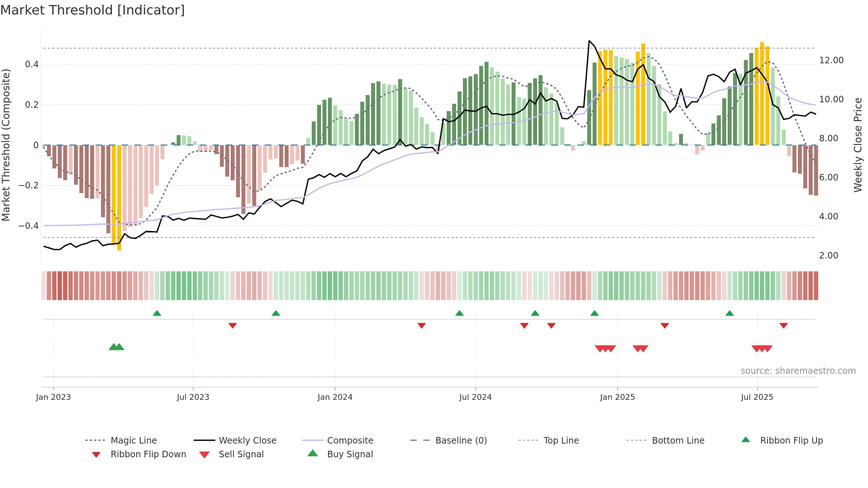868x488 pixels.
Task: Click the green triangle icon beside Ribbon Flip Up
Action: pyautogui.click(x=746, y=440)
